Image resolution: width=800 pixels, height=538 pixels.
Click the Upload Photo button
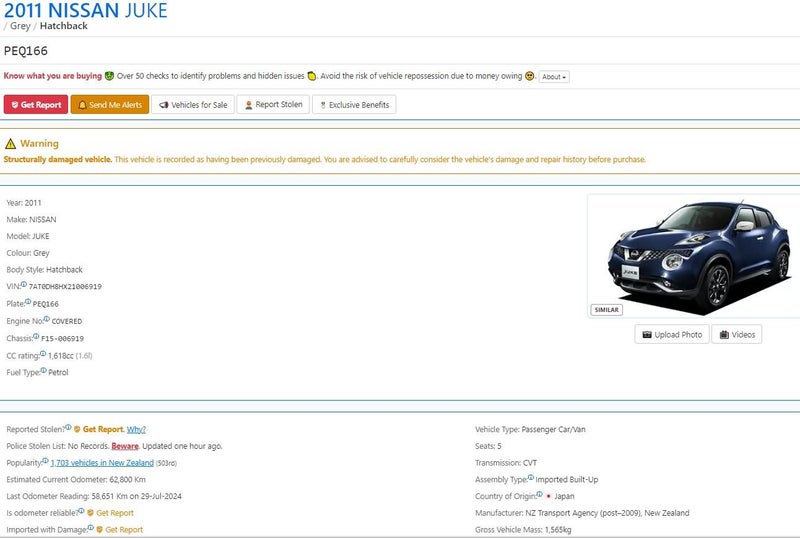point(672,334)
